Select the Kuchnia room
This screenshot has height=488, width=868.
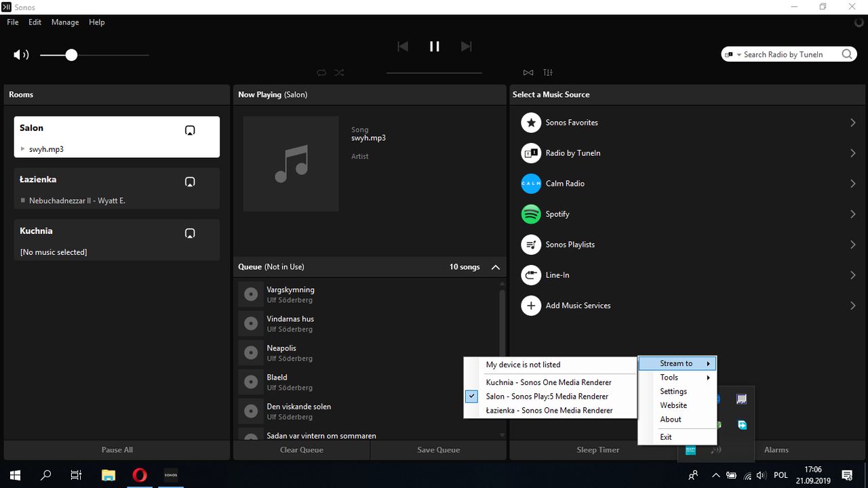117,240
